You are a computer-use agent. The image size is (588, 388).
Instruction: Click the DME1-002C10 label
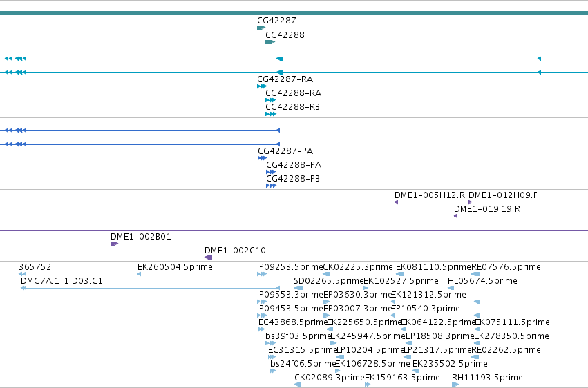pos(235,251)
